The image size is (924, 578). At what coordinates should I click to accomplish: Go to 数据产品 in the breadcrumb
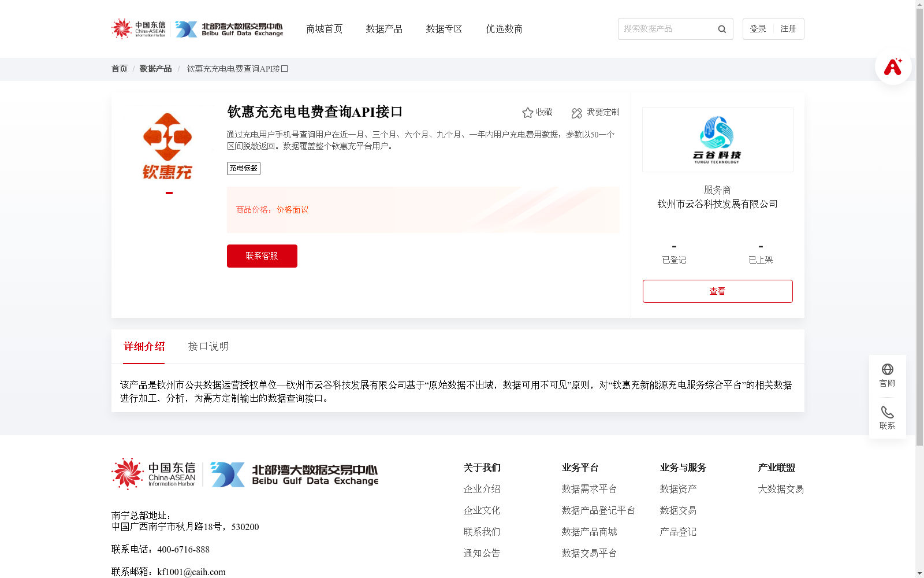[x=155, y=69]
